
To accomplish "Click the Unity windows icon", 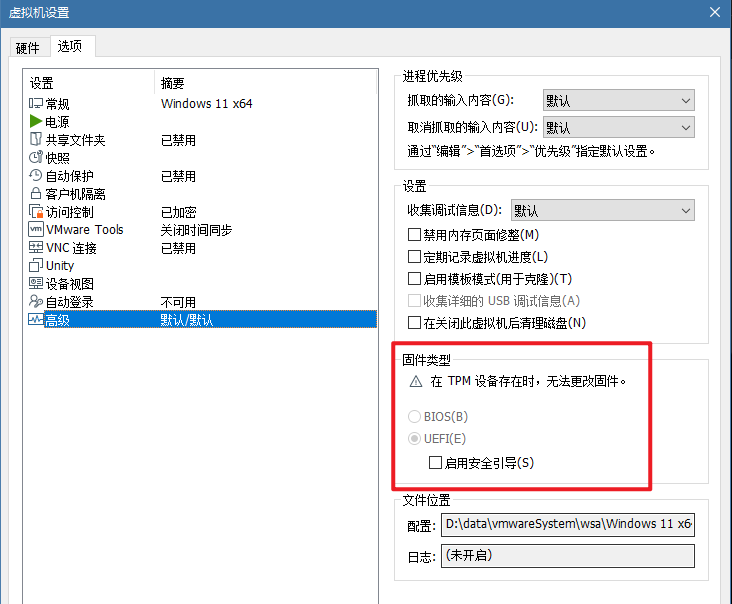I will pyautogui.click(x=35, y=265).
